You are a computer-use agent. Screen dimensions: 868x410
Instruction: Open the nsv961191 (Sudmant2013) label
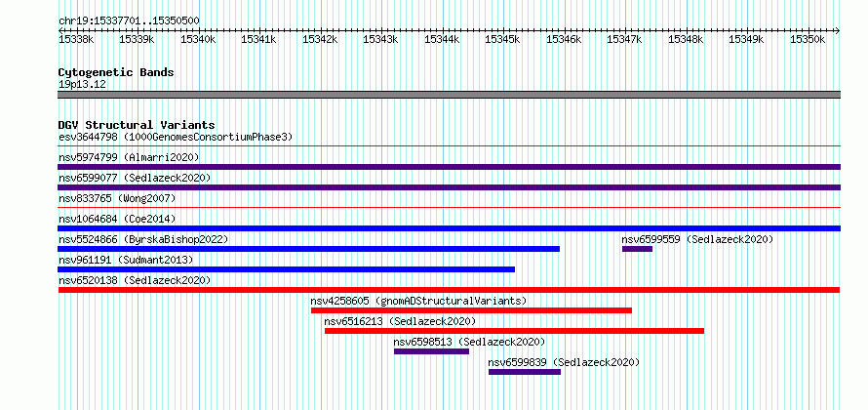(x=126, y=260)
